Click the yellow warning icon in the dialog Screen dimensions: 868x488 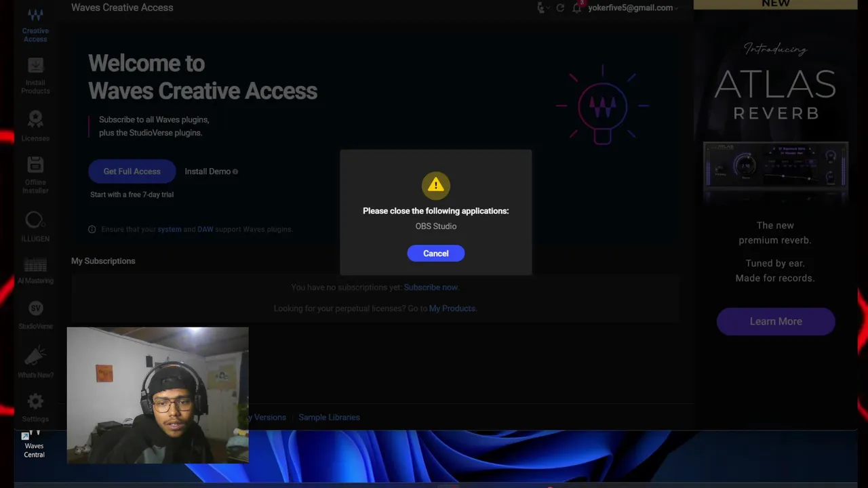[436, 185]
